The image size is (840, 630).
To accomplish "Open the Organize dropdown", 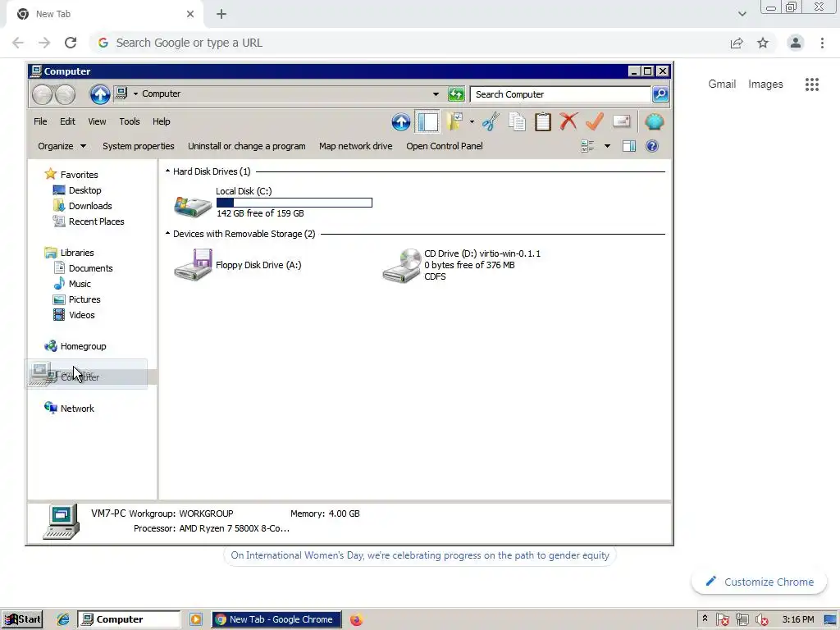I will coord(62,146).
